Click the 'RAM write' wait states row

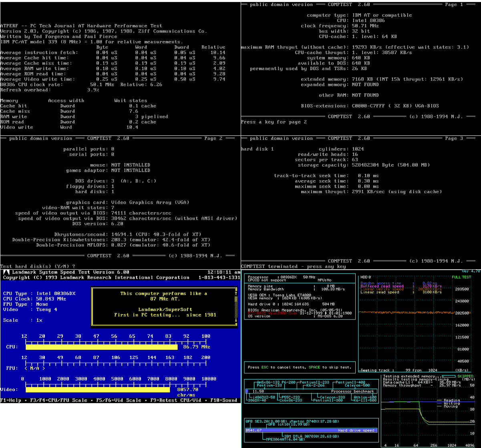click(84, 117)
